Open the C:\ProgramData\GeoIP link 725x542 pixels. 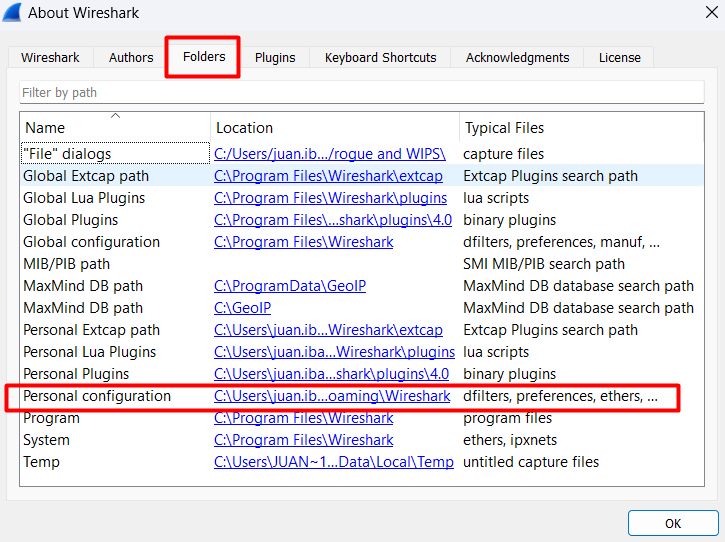click(290, 286)
